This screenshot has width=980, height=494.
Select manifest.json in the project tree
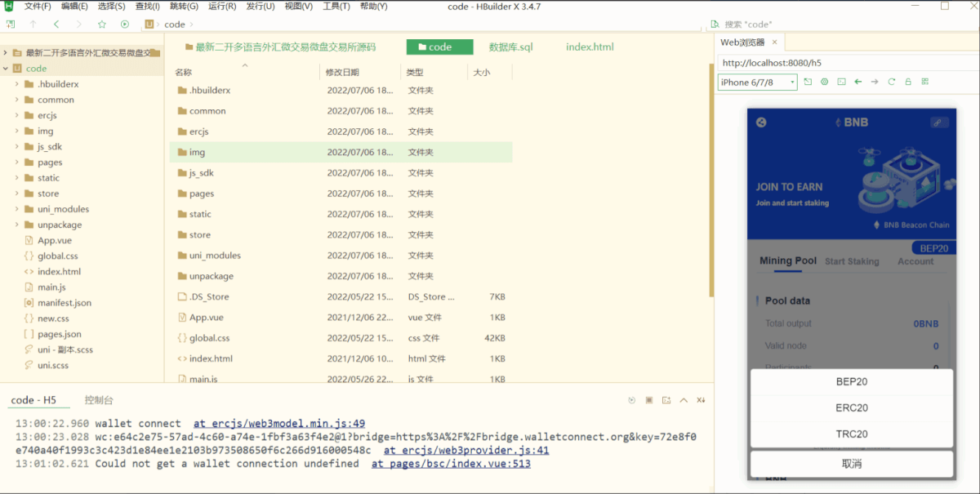coord(65,303)
